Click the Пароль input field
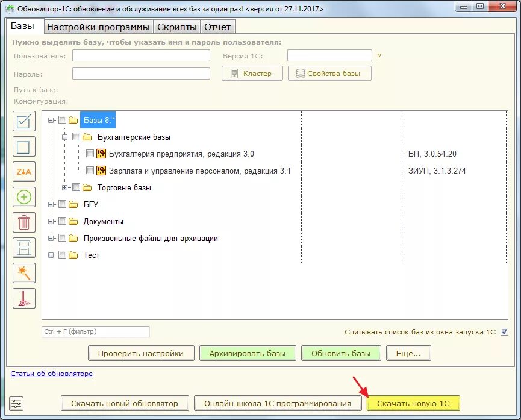The width and height of the screenshot is (521, 420). click(x=141, y=74)
